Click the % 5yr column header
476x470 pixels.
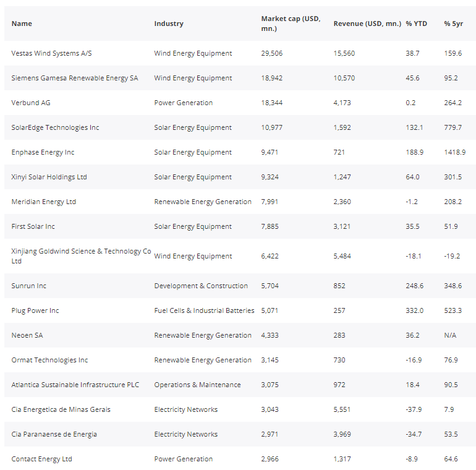pos(453,23)
